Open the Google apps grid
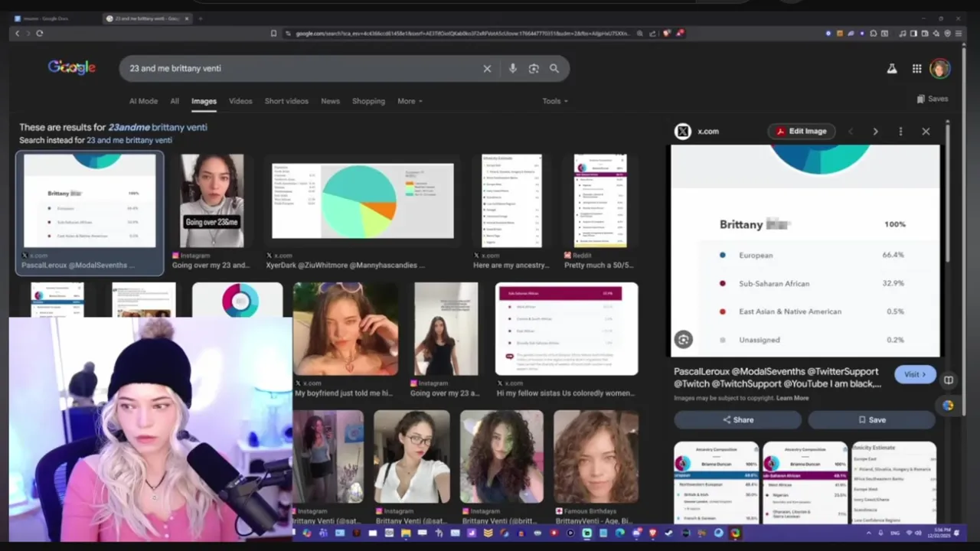Viewport: 980px width, 551px height. pyautogui.click(x=916, y=68)
